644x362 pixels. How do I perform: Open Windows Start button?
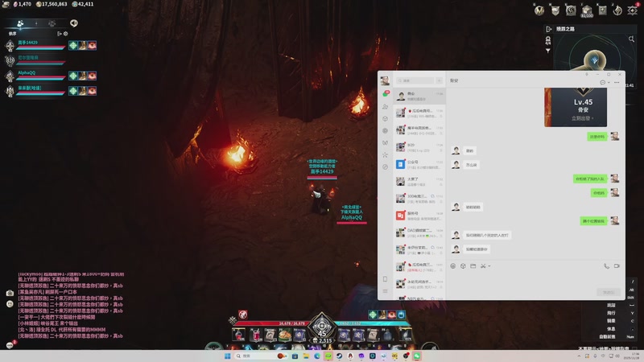click(x=228, y=356)
